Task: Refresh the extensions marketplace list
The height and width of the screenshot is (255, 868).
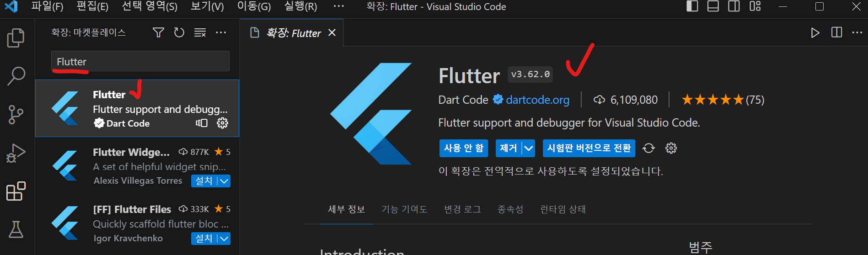Action: pos(179,32)
